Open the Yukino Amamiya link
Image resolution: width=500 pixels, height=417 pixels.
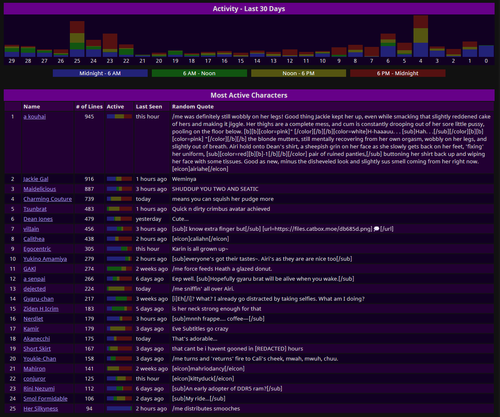pos(45,259)
